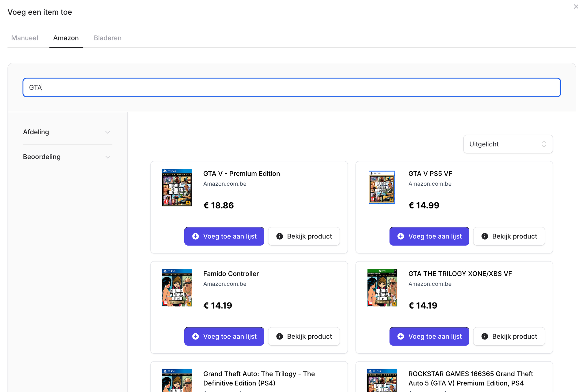Click plus icon on Famido Controller card
Screen dimensions: 578x392
196,337
